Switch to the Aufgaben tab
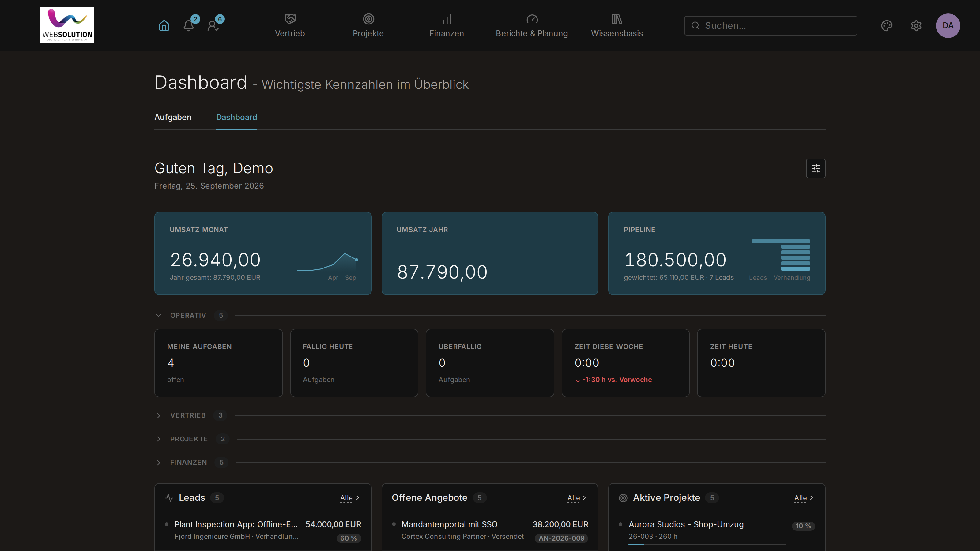The width and height of the screenshot is (980, 551). 173,117
